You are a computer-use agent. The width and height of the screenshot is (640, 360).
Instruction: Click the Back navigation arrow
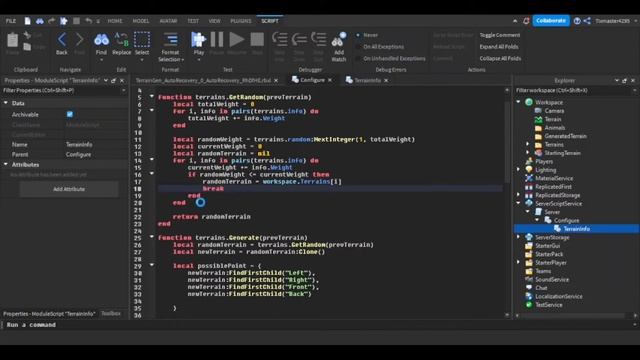62,40
